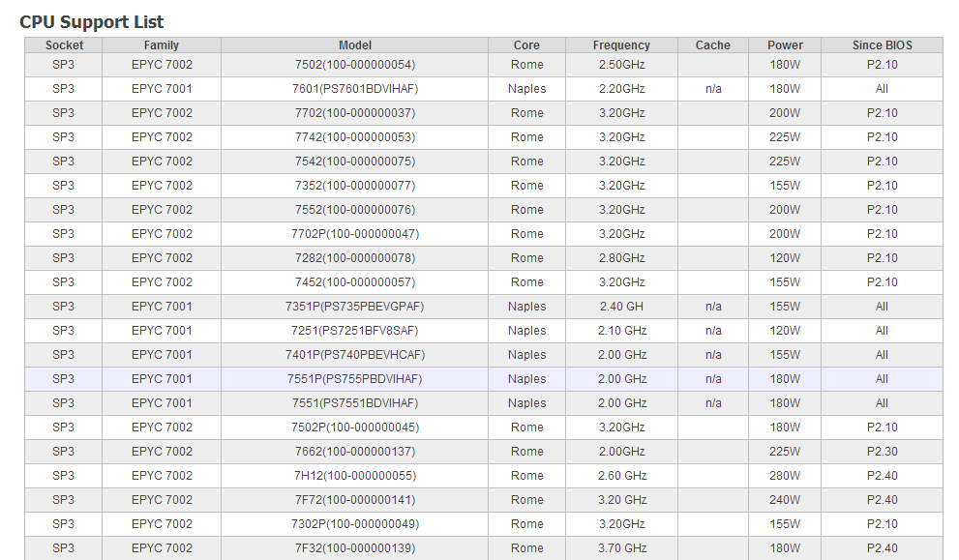Click SP3 in the 7502(100-000000054) row
The height and width of the screenshot is (560, 959).
click(63, 65)
